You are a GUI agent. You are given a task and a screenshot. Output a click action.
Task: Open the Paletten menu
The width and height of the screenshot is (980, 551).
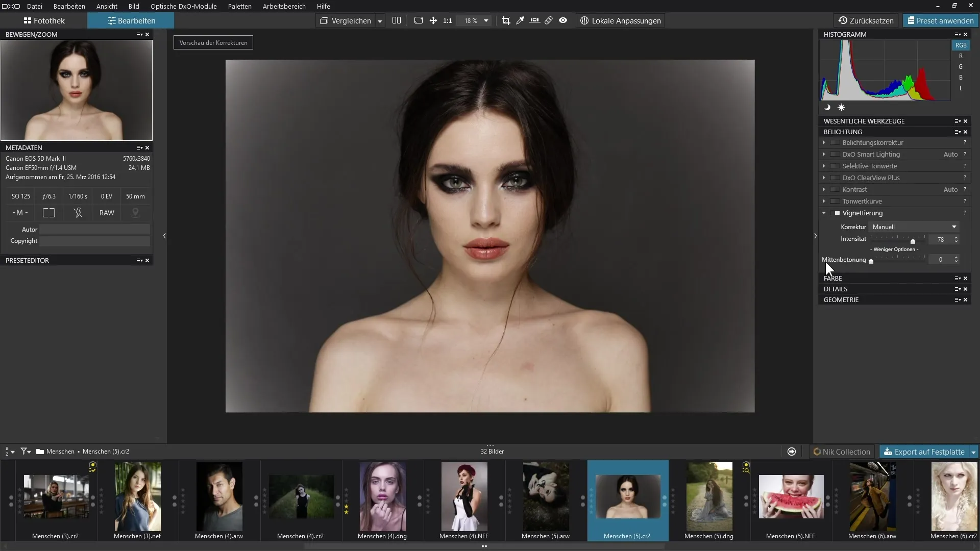[x=240, y=6]
